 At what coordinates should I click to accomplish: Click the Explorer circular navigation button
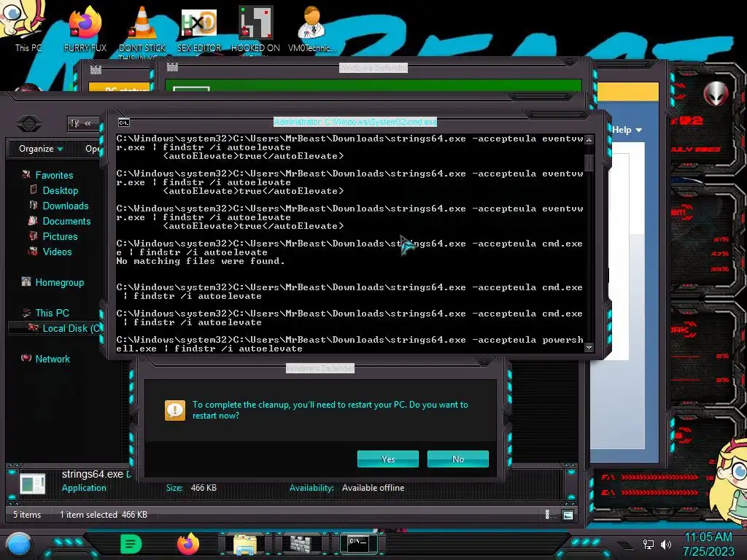click(x=29, y=123)
